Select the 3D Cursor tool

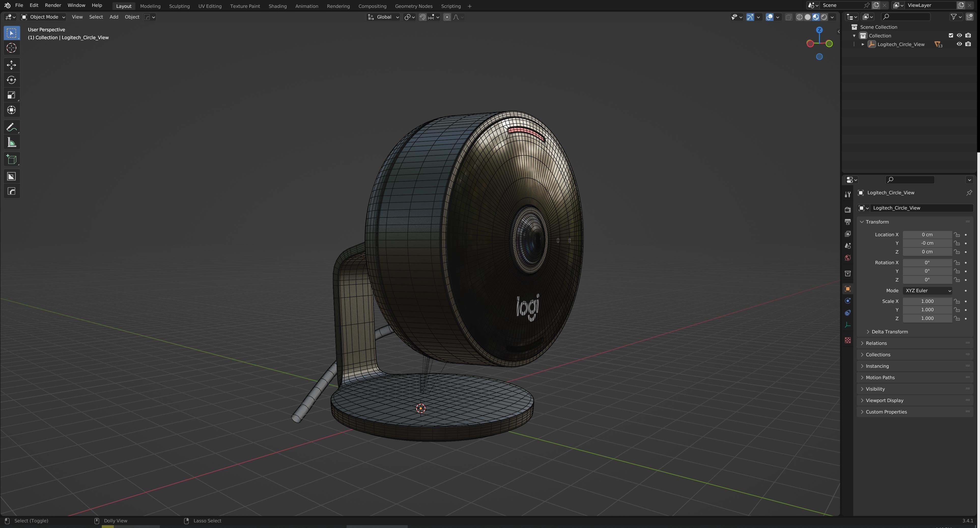click(11, 48)
